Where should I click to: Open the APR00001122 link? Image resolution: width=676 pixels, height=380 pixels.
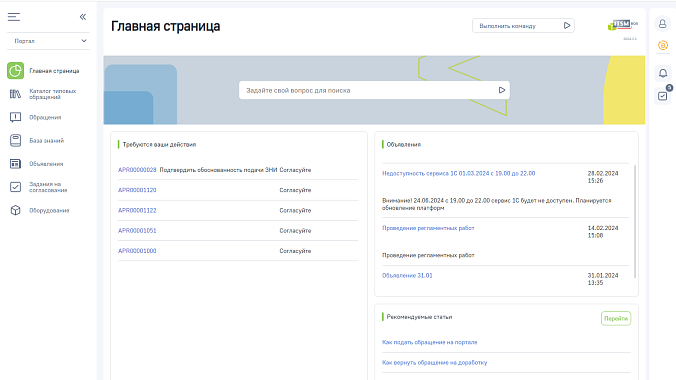pyautogui.click(x=137, y=210)
